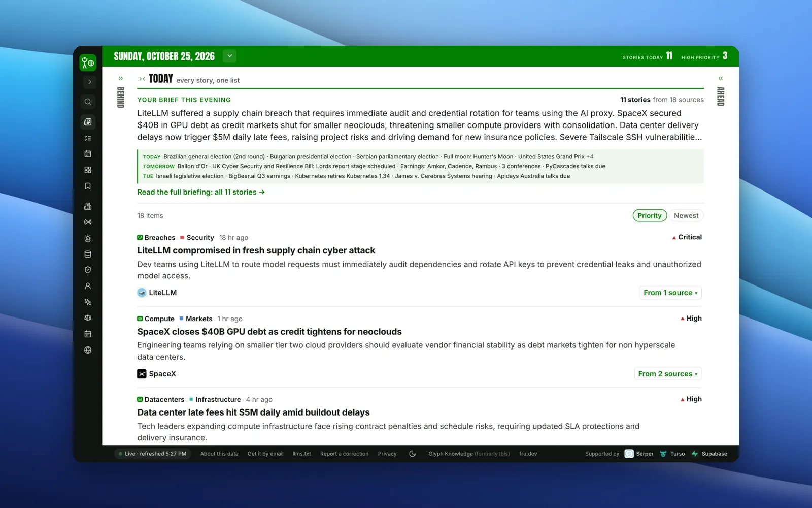Expand 'From 1 source' for LiteLLM story
Viewport: 812px width, 508px height.
(x=670, y=293)
